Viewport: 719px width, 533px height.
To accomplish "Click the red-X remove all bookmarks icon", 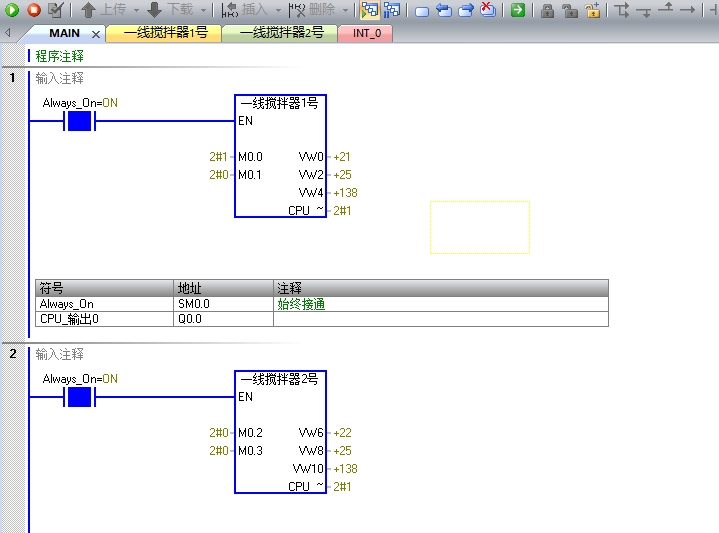I will tap(488, 10).
